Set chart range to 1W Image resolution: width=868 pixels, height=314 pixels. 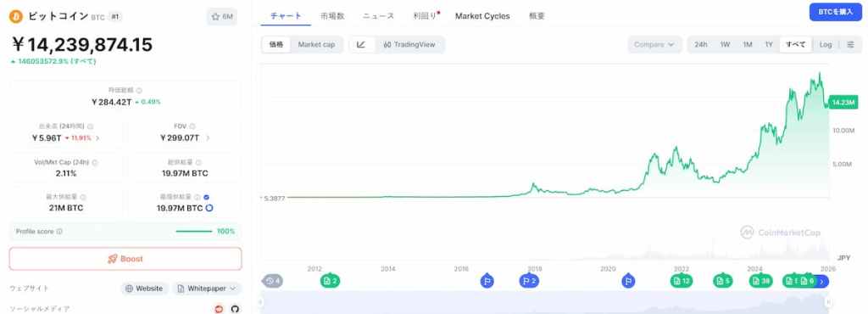726,45
